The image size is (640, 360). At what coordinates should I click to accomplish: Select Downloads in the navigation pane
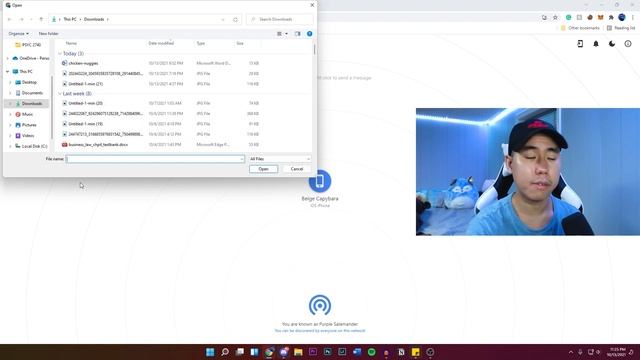click(x=29, y=104)
